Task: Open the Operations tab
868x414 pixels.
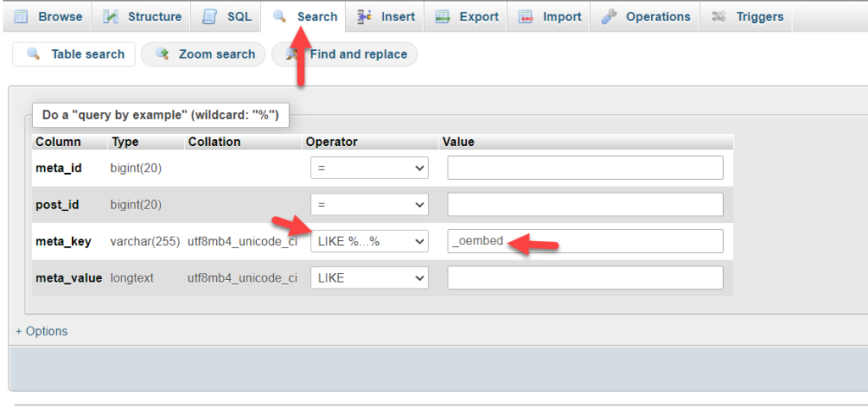Action: pos(645,17)
